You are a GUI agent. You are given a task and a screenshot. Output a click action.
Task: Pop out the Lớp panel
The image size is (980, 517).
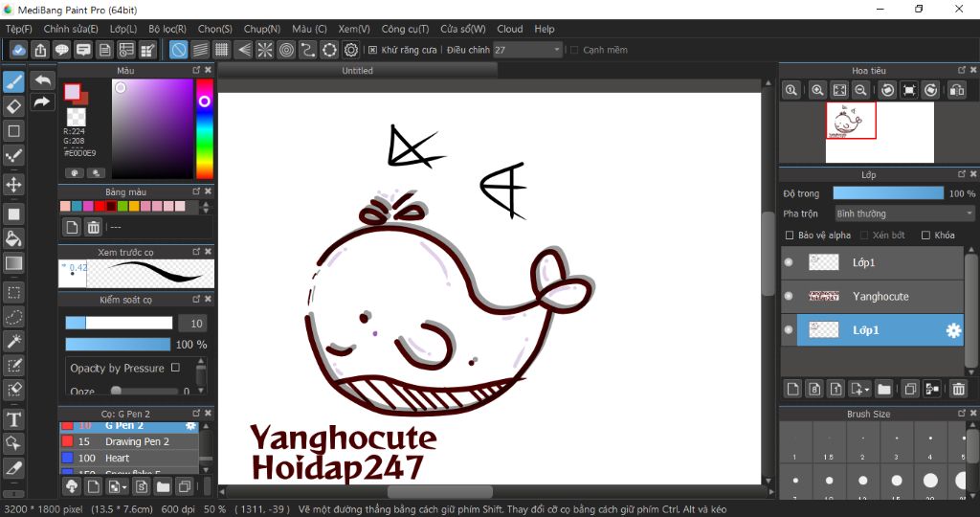coord(962,174)
